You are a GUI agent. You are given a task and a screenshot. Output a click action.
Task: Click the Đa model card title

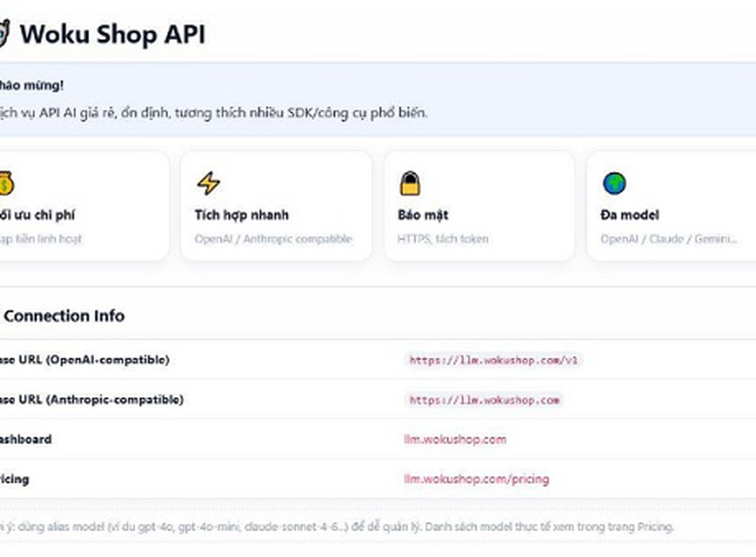coord(629,215)
